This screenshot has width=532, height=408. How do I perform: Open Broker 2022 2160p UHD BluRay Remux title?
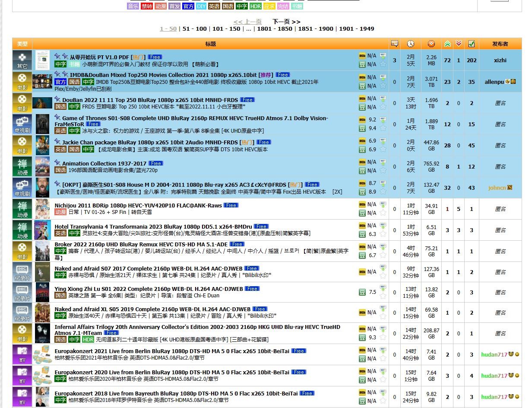[x=141, y=244]
